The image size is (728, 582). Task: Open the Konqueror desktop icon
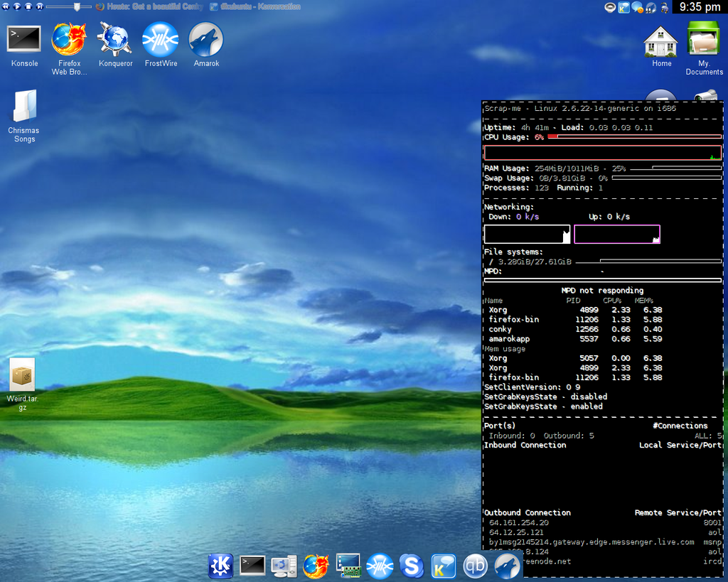115,39
